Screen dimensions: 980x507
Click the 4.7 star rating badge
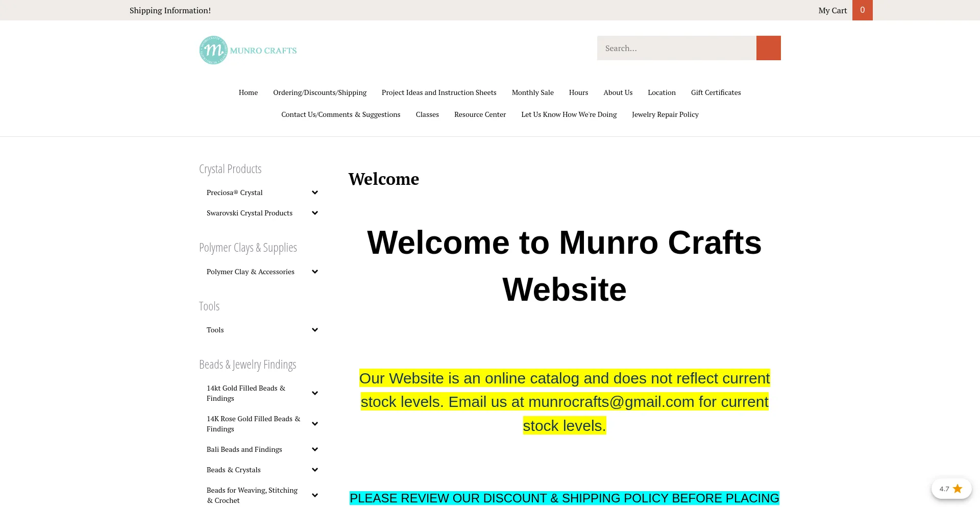tap(951, 489)
